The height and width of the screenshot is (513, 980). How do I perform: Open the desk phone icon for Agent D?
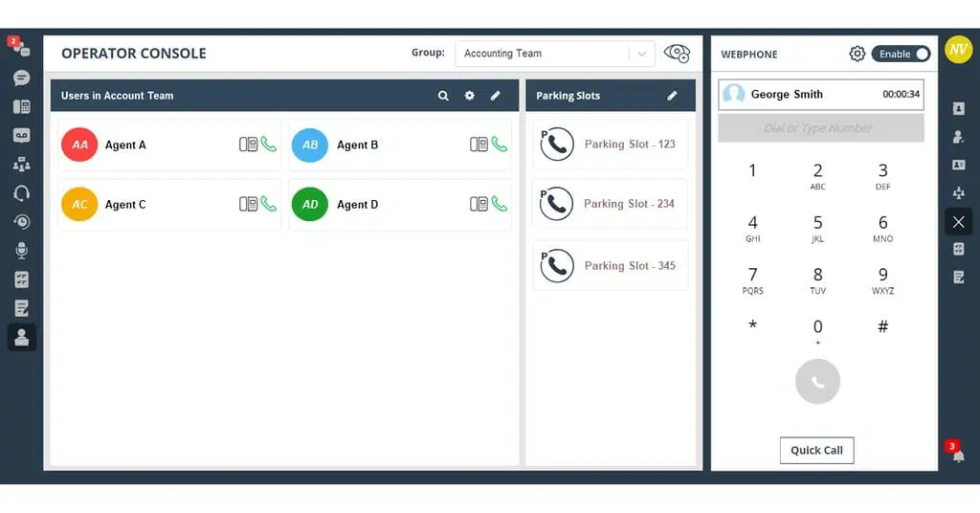click(479, 204)
